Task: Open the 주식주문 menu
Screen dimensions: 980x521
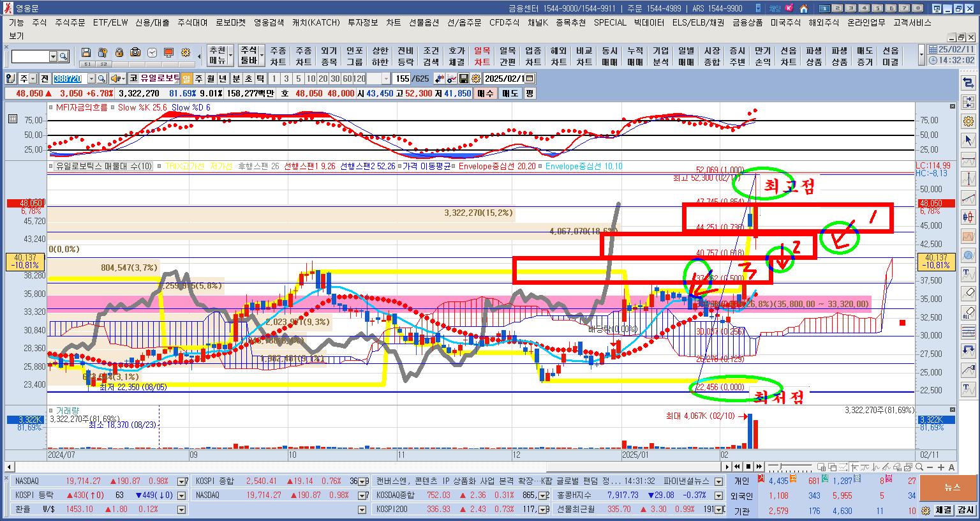Action: click(70, 22)
